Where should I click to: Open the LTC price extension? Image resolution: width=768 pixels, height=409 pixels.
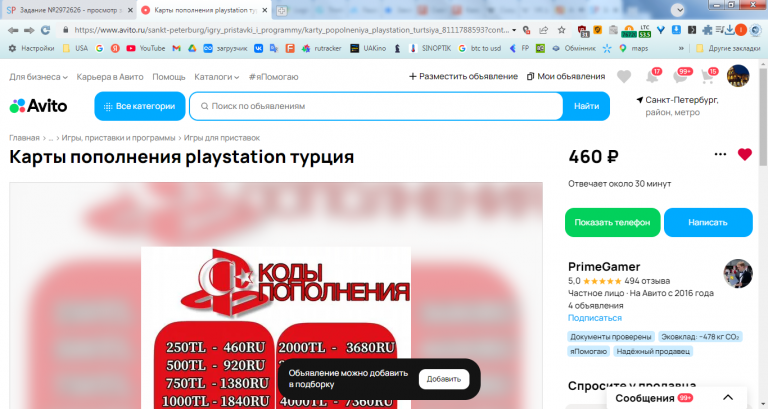[x=645, y=31]
